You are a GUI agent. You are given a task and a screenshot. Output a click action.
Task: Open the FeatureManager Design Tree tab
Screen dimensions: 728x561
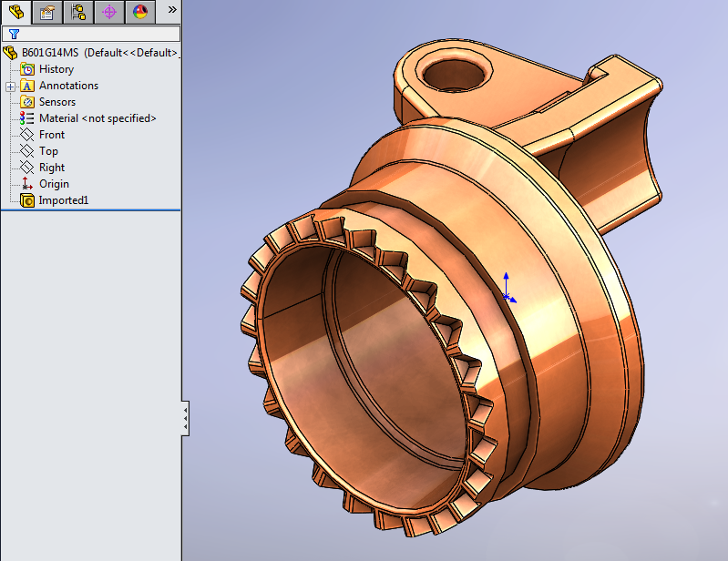[x=16, y=12]
